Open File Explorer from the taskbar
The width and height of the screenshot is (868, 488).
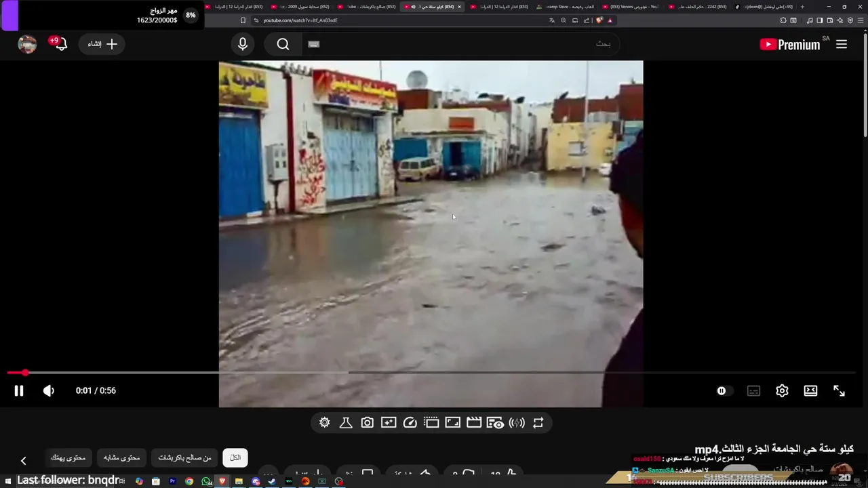[239, 481]
